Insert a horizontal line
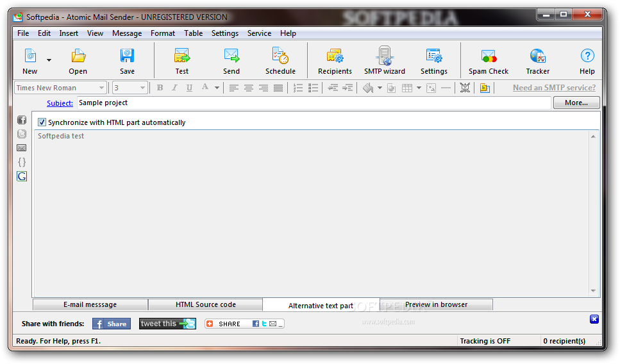620x364 pixels. pos(446,88)
